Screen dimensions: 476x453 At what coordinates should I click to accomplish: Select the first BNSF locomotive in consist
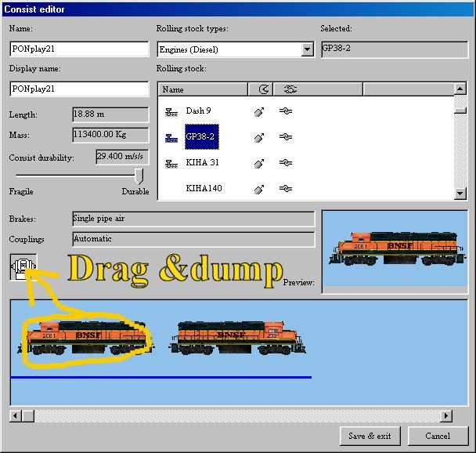coord(85,338)
